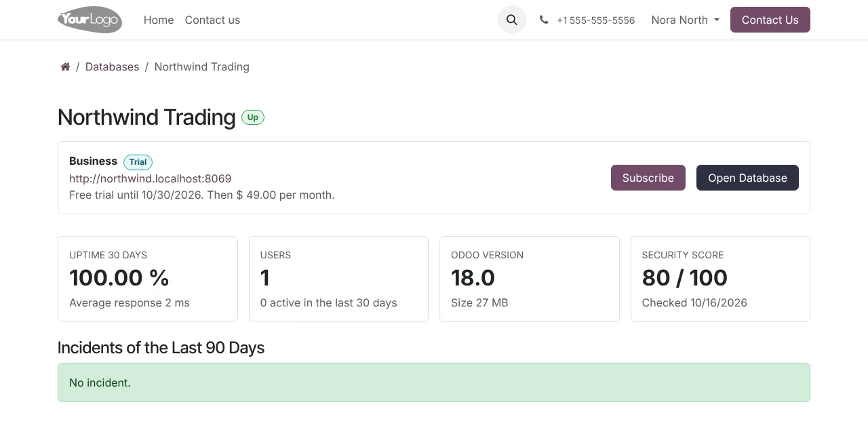Click the Northwind Trading page heading
This screenshot has width=868, height=434.
pos(146,117)
